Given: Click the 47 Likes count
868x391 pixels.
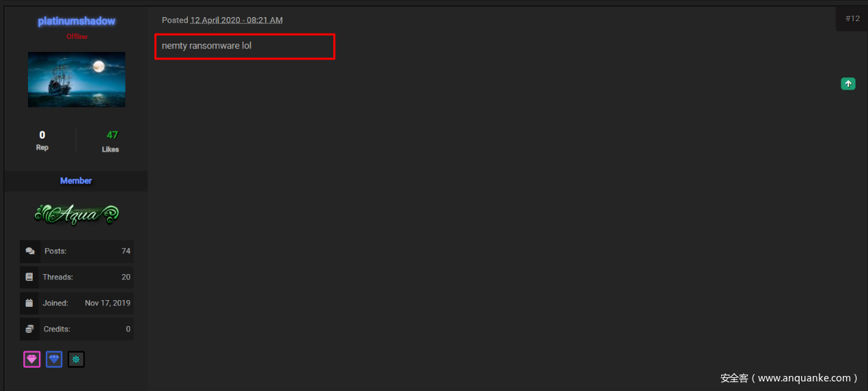Looking at the screenshot, I should pyautogui.click(x=112, y=135).
